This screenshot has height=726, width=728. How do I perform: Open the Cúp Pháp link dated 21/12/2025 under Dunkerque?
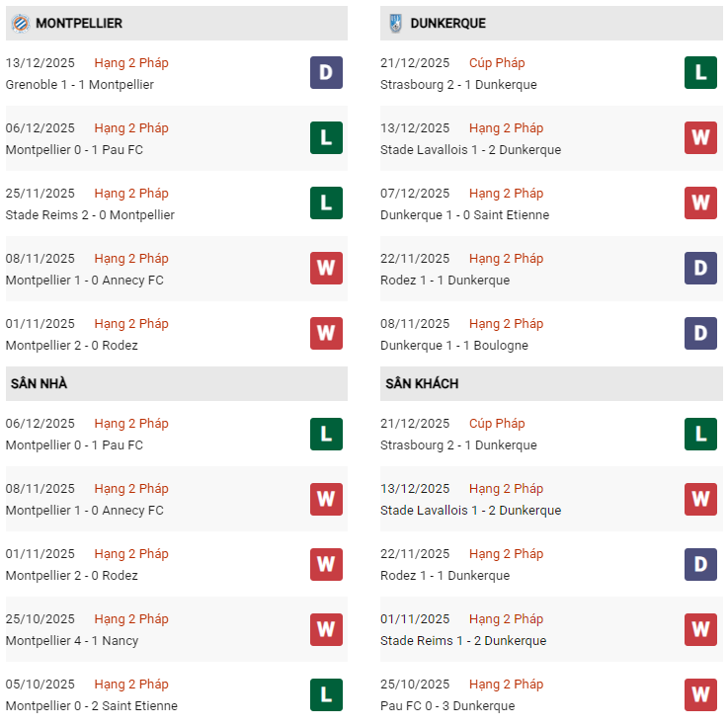coord(497,62)
